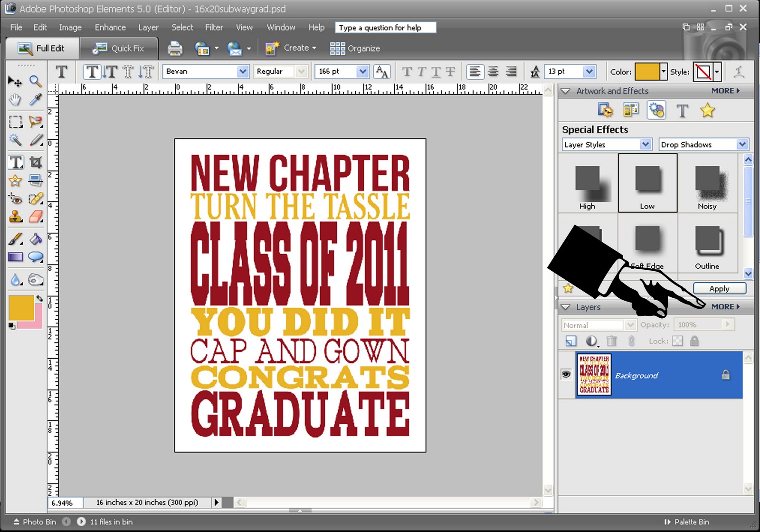The image size is (760, 532).
Task: Click MORE in the Layers palette
Action: tap(725, 307)
